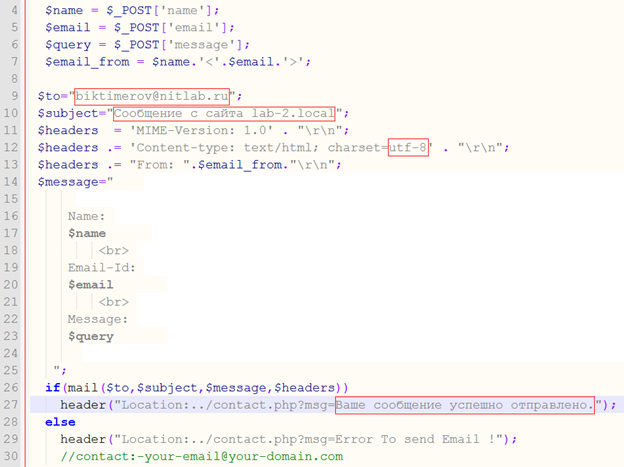Click the $headers variable on line 11
This screenshot has width=624, height=467.
[x=68, y=131]
